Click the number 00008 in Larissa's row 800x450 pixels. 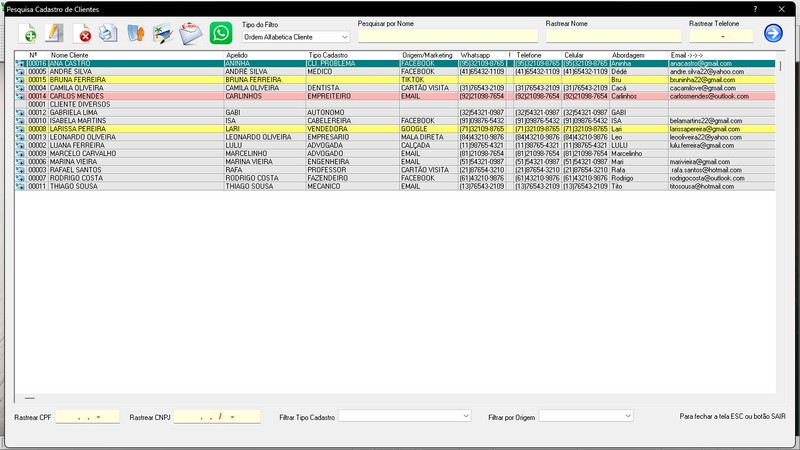pos(37,129)
